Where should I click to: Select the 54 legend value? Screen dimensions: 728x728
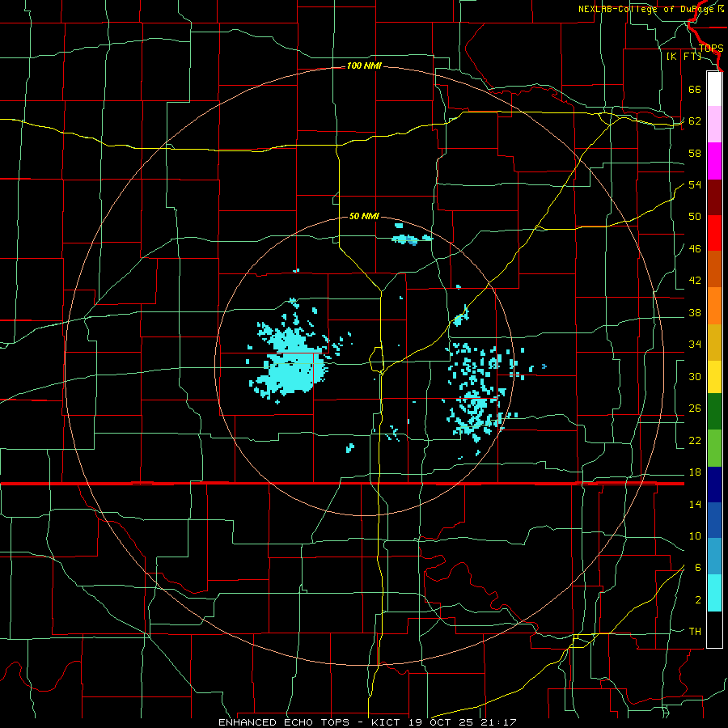pyautogui.click(x=695, y=184)
